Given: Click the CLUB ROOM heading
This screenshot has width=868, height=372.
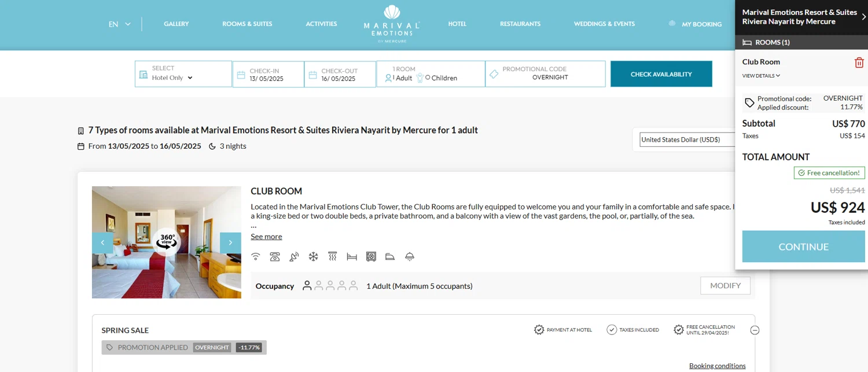Looking at the screenshot, I should tap(276, 191).
